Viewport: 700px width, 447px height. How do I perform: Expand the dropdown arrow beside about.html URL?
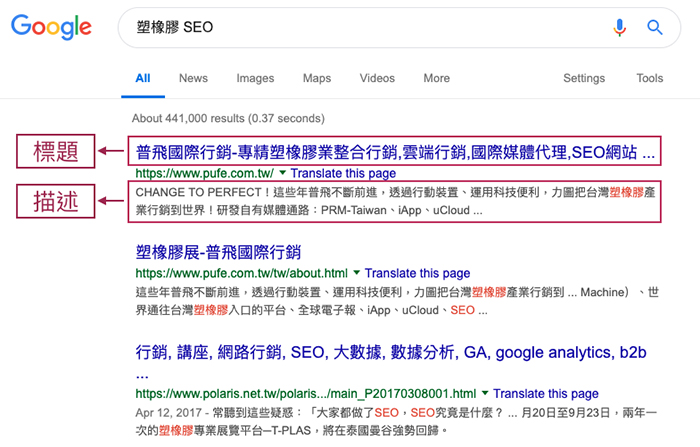coord(356,272)
